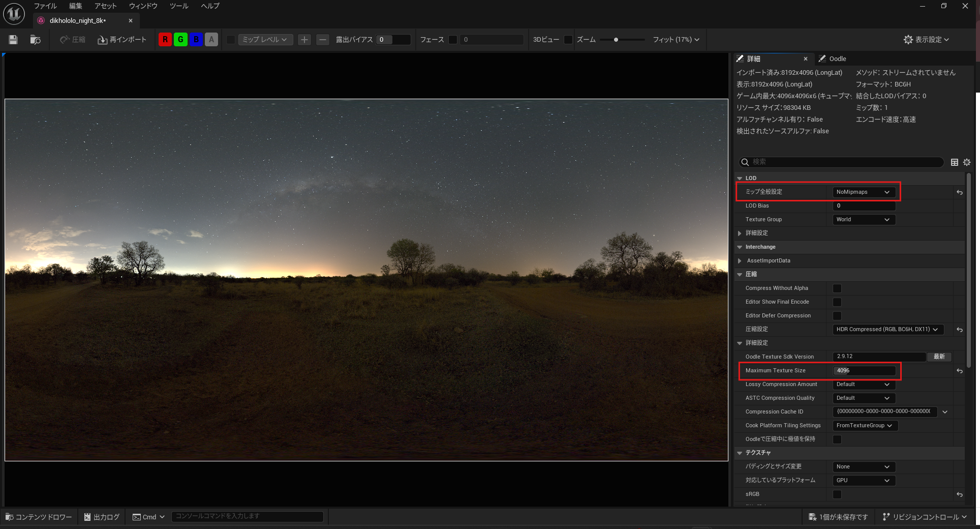The width and height of the screenshot is (980, 529).
Task: Reset ミップ全般設定 to default arrow
Action: tap(959, 192)
